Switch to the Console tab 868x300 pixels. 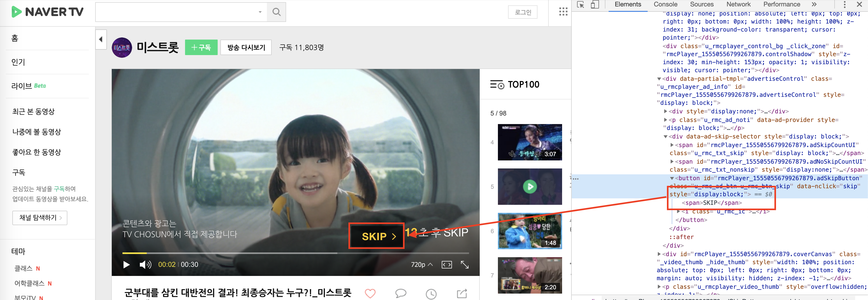pyautogui.click(x=665, y=4)
